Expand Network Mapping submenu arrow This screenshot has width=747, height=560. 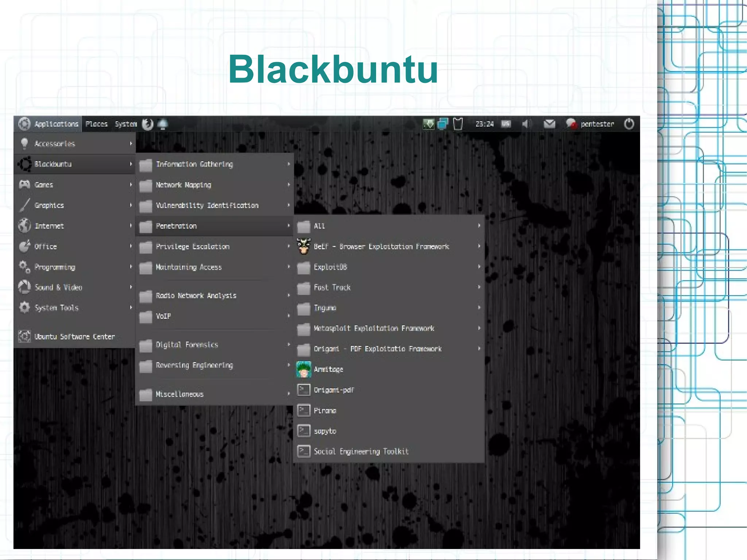[x=289, y=185]
